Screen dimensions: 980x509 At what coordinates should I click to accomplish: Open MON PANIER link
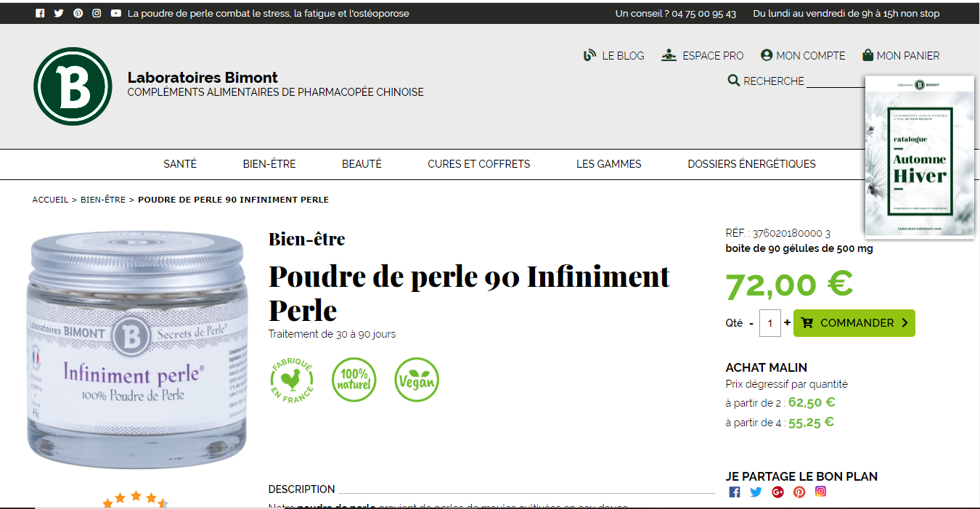908,56
